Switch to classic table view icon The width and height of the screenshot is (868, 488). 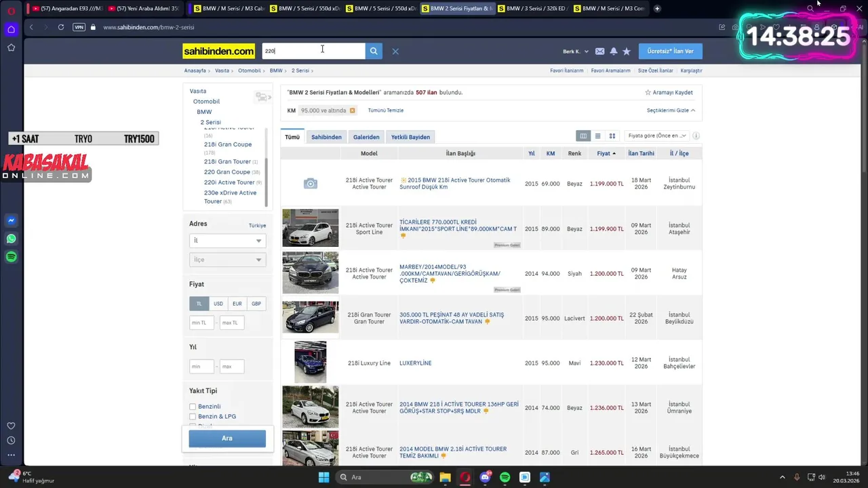tap(583, 136)
